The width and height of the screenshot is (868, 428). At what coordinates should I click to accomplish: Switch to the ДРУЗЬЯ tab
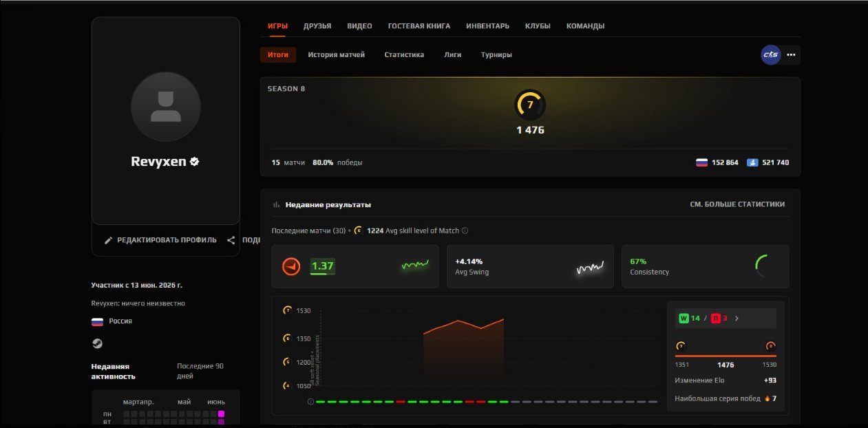pyautogui.click(x=317, y=26)
